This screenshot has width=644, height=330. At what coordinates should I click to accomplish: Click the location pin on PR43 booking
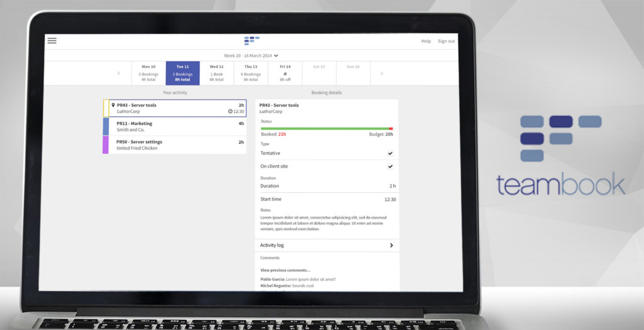(x=113, y=105)
